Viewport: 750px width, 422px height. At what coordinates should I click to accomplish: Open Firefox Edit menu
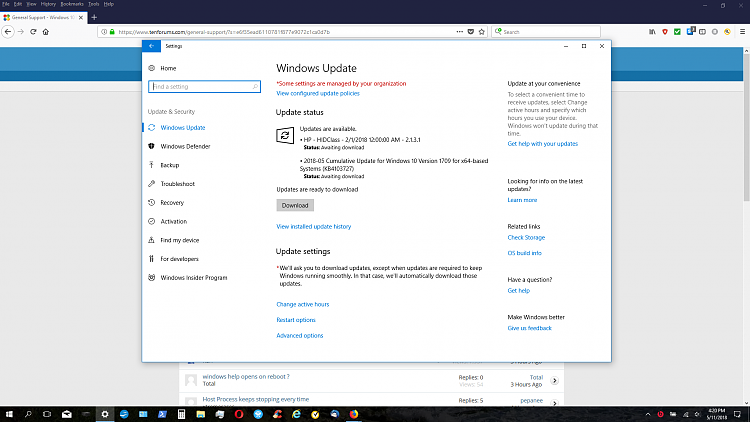pos(18,4)
